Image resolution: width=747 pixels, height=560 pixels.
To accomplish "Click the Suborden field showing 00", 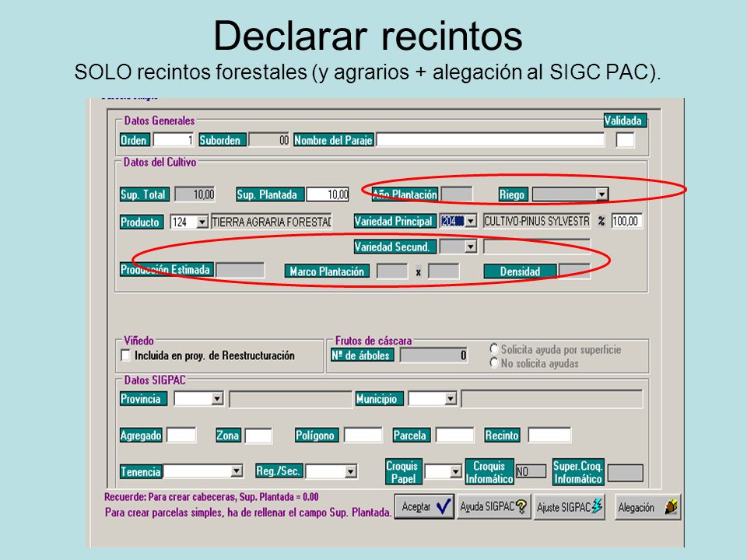I will 269,140.
